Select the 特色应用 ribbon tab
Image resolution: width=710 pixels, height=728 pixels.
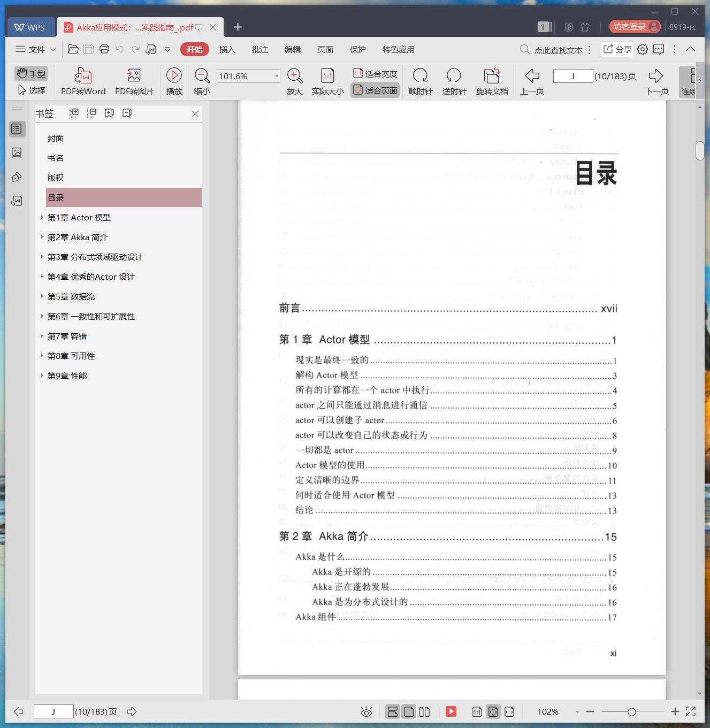click(x=399, y=49)
